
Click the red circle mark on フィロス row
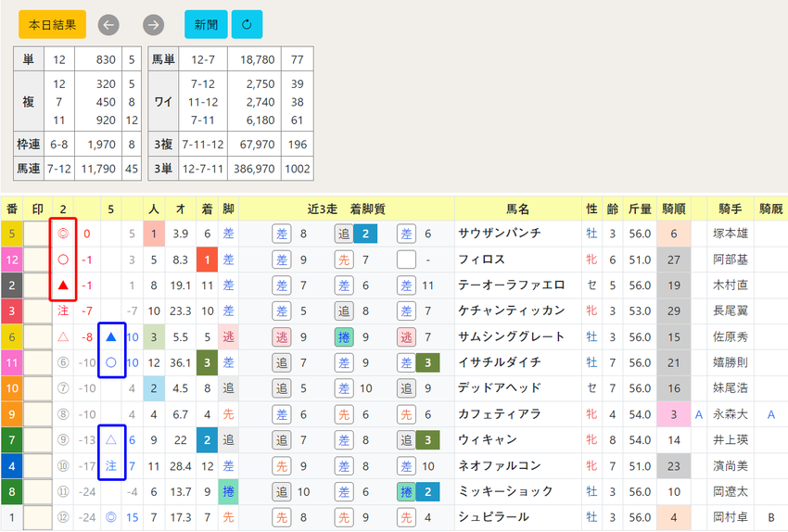[63, 260]
